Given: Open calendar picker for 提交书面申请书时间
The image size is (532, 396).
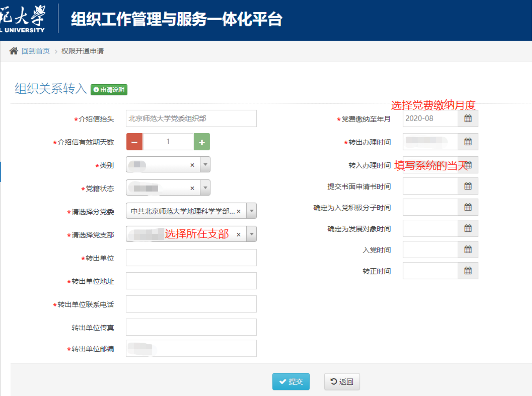Looking at the screenshot, I should pyautogui.click(x=468, y=186).
